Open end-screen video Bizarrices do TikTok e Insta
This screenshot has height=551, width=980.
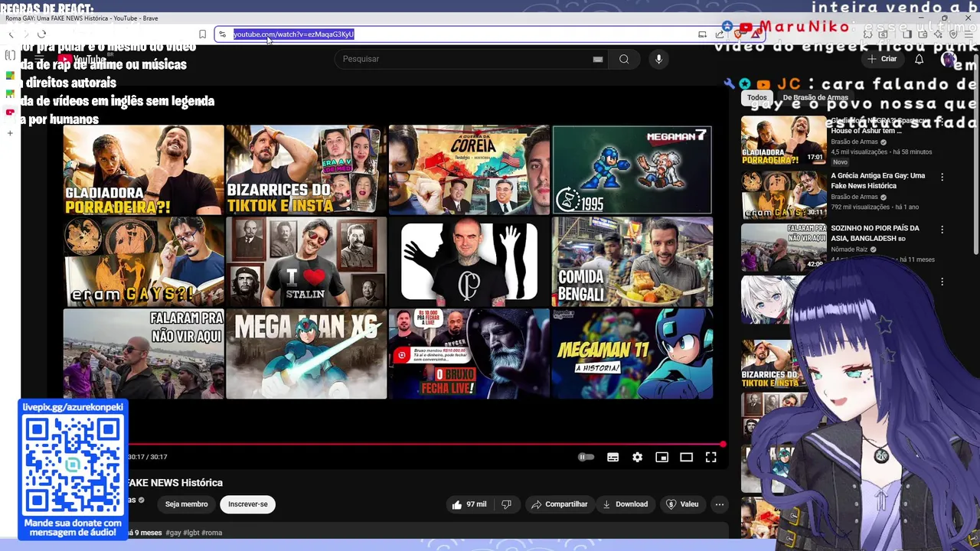pos(306,170)
